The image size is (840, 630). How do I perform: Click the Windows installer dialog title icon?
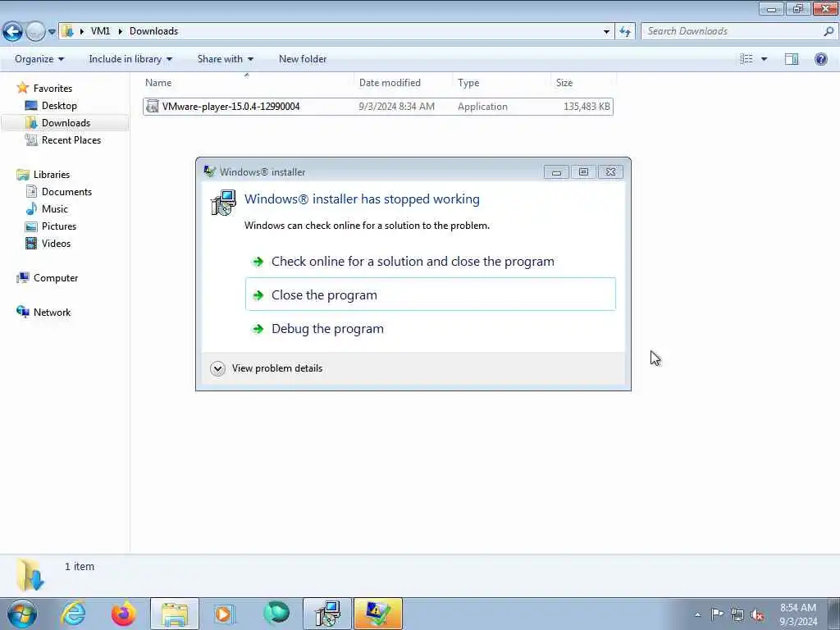pos(209,171)
